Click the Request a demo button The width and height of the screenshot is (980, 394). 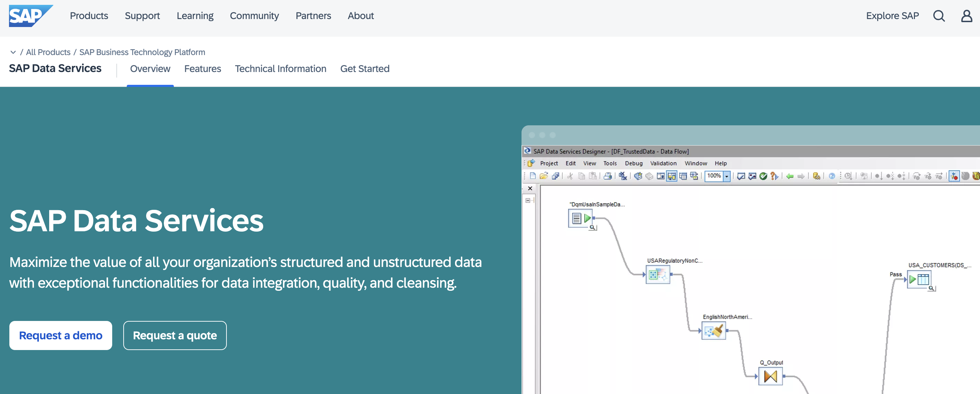61,335
